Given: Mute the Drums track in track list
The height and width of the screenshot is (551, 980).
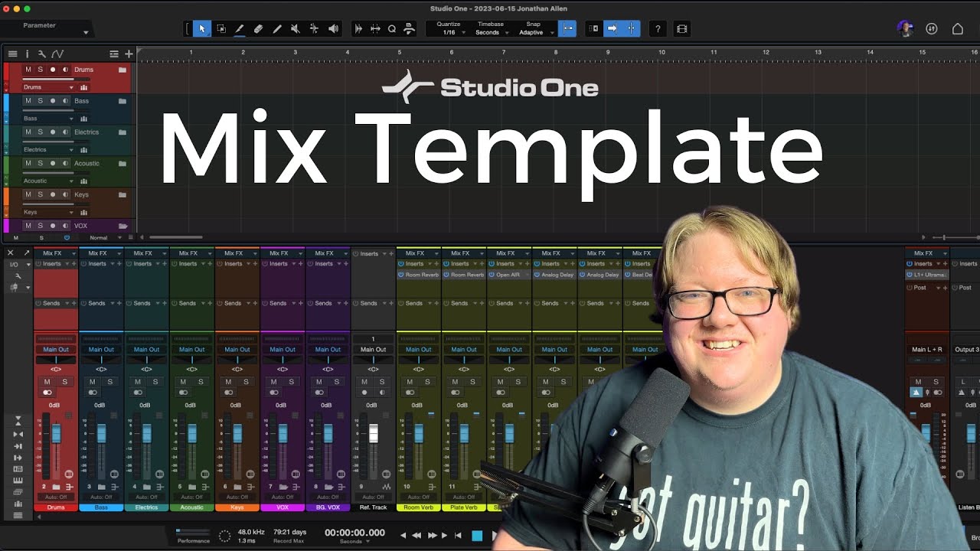Looking at the screenshot, I should (x=28, y=70).
